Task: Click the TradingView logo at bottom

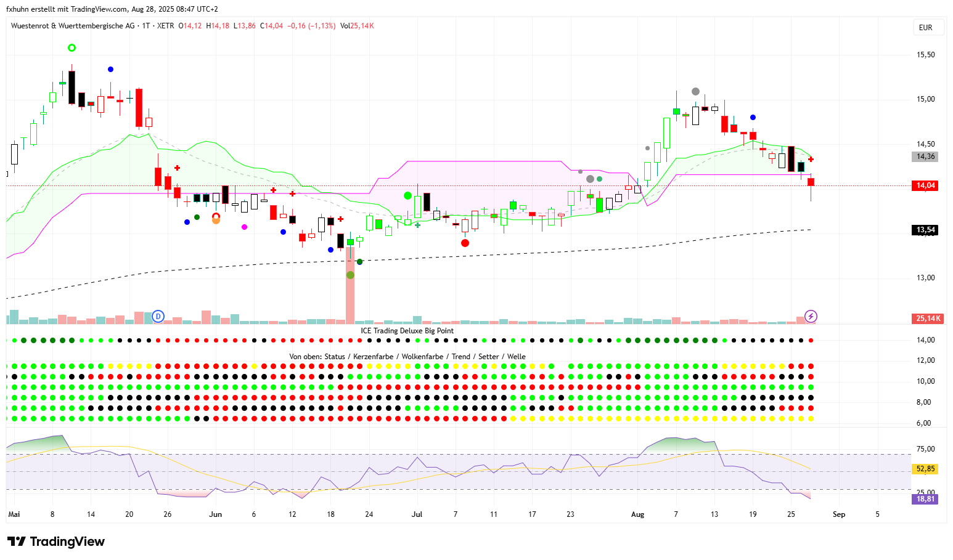Action: (x=56, y=542)
